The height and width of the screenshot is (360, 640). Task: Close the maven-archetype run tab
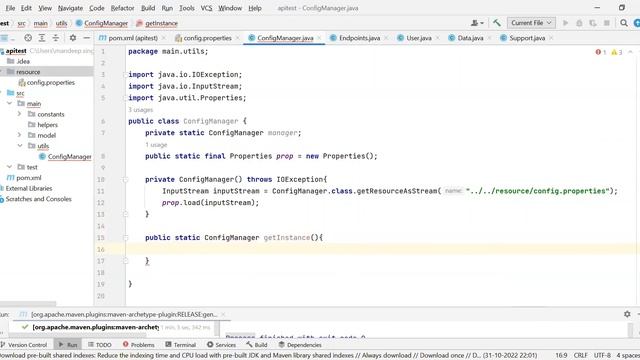[223, 314]
